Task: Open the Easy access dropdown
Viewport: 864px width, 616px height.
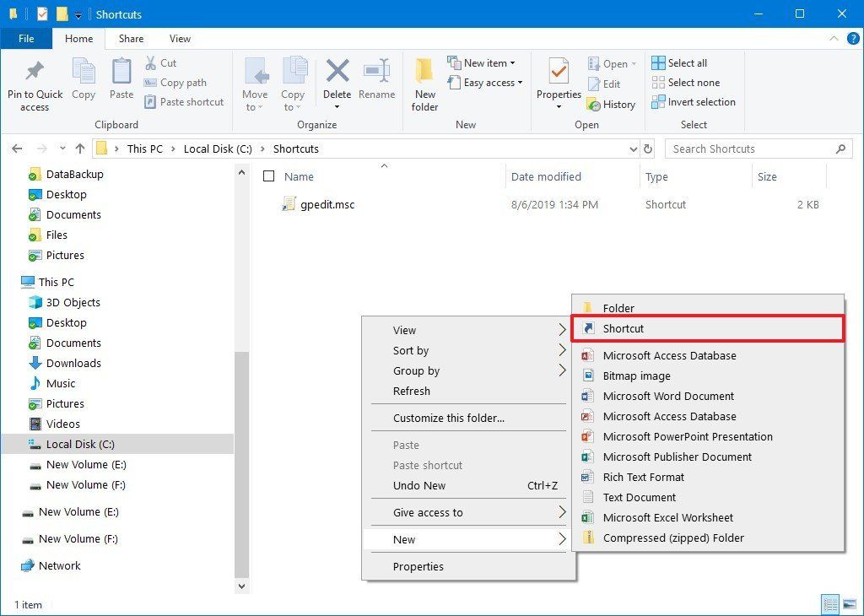Action: (485, 83)
